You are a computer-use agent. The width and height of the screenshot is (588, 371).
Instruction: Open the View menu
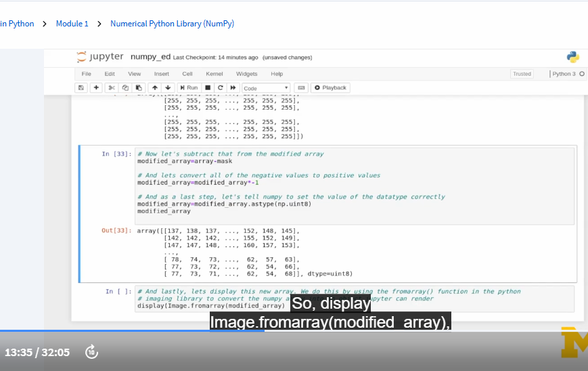[134, 74]
